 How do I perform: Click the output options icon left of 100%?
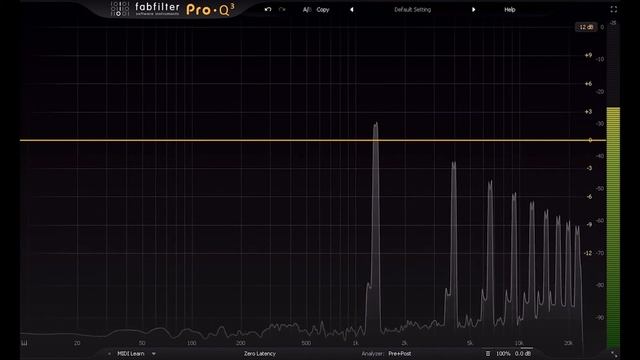tap(488, 353)
